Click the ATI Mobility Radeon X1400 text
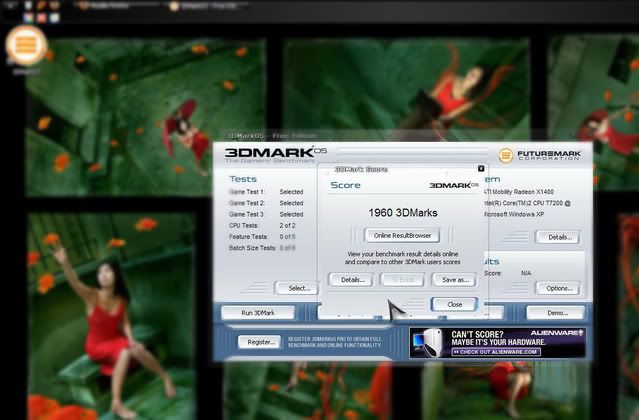The height and width of the screenshot is (420, 639). click(518, 192)
